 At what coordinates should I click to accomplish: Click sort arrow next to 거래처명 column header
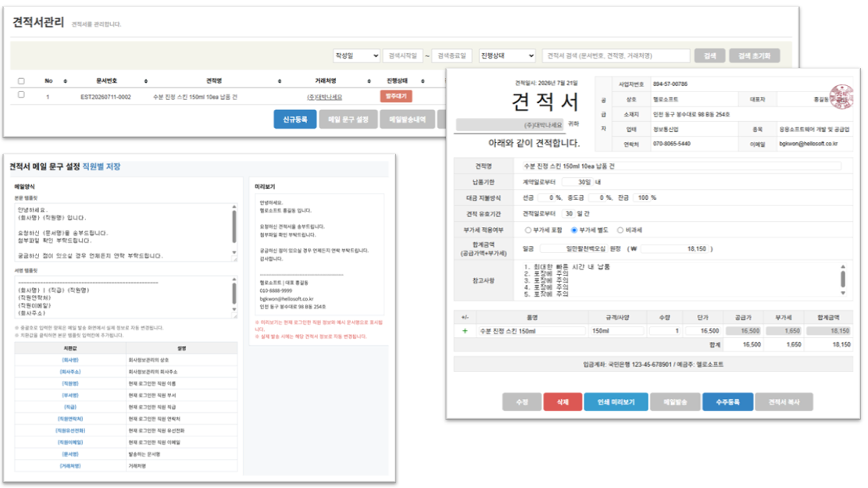[370, 80]
